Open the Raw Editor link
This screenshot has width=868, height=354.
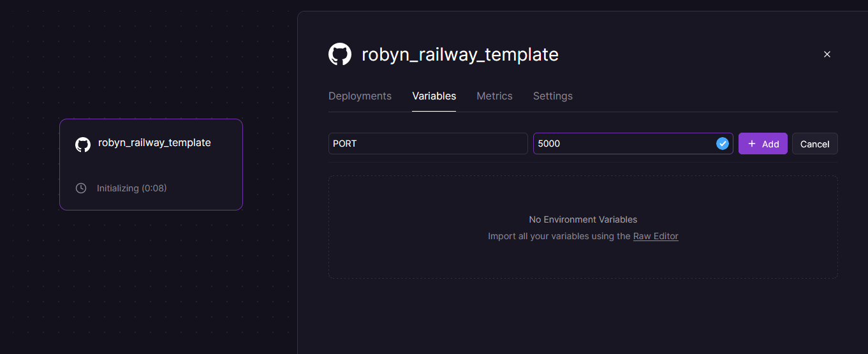pos(656,236)
